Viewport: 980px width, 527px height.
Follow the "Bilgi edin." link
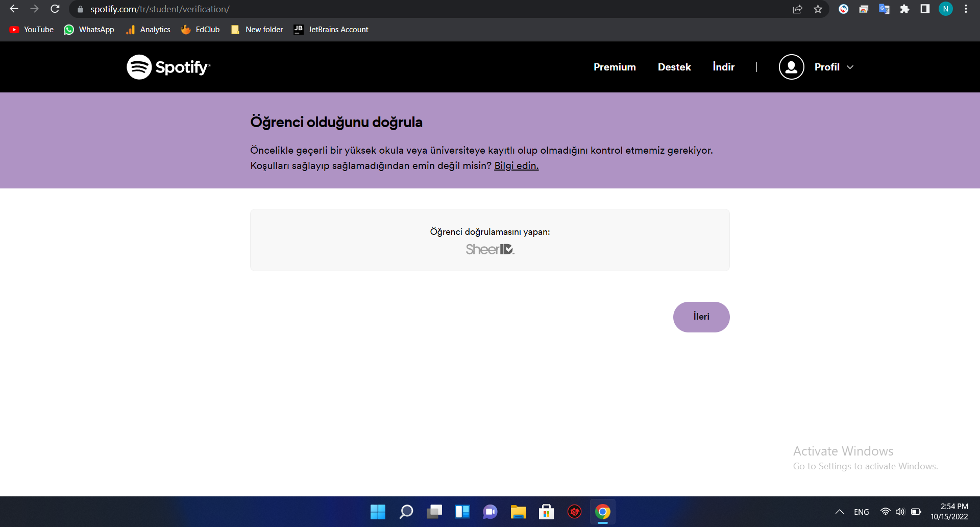tap(516, 165)
